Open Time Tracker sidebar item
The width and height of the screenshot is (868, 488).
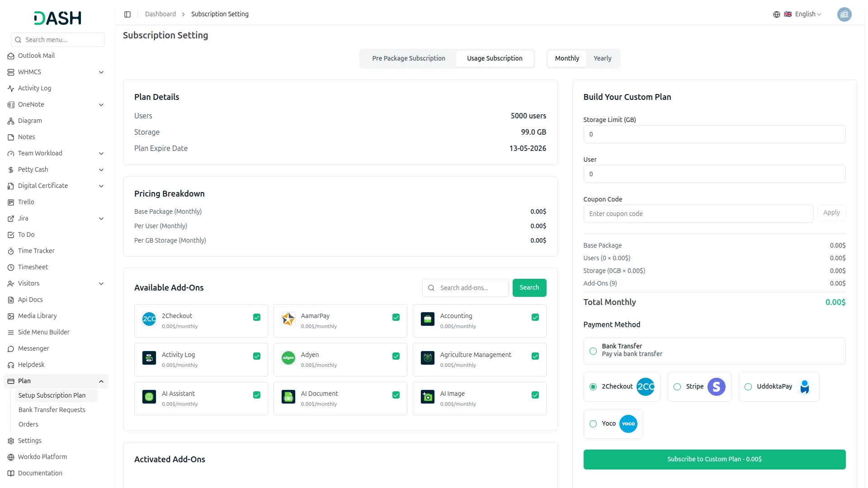pos(56,251)
